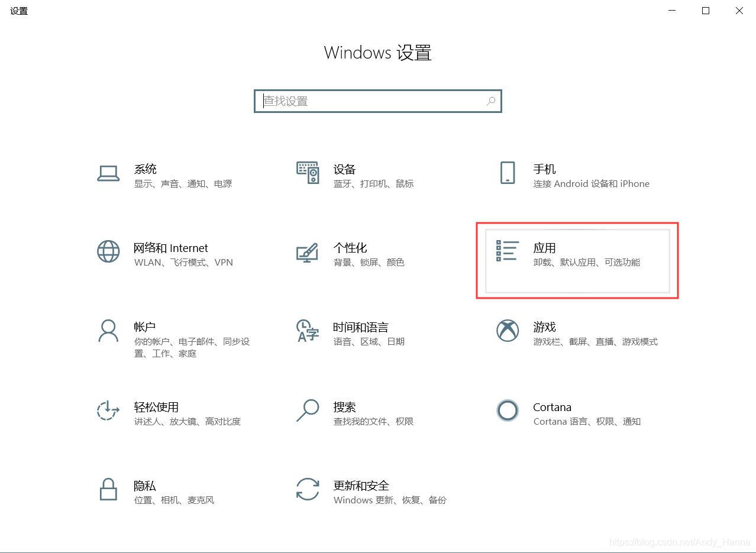Open the 设备 keyboard and speaker icon
This screenshot has height=553, width=756.
pos(308,172)
